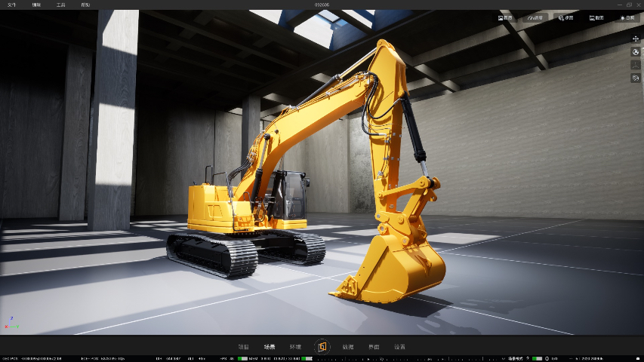
Task: Click the 场景模式 label in status bar
Action: (516, 359)
